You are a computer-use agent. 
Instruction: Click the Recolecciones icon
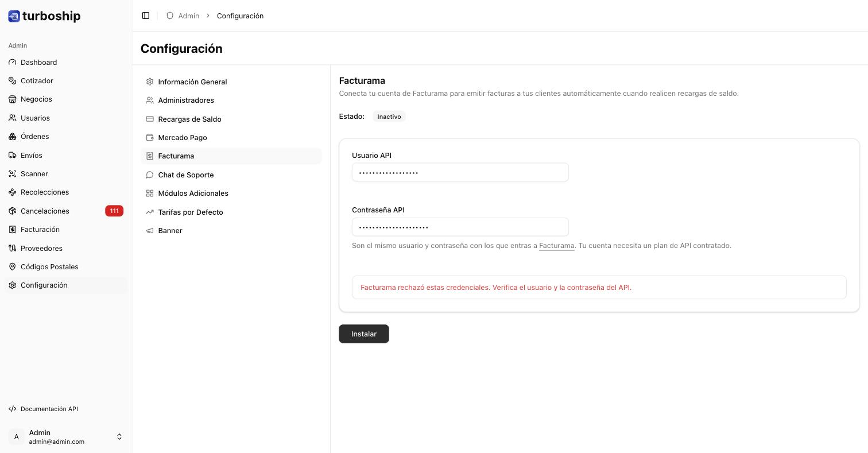click(x=13, y=192)
